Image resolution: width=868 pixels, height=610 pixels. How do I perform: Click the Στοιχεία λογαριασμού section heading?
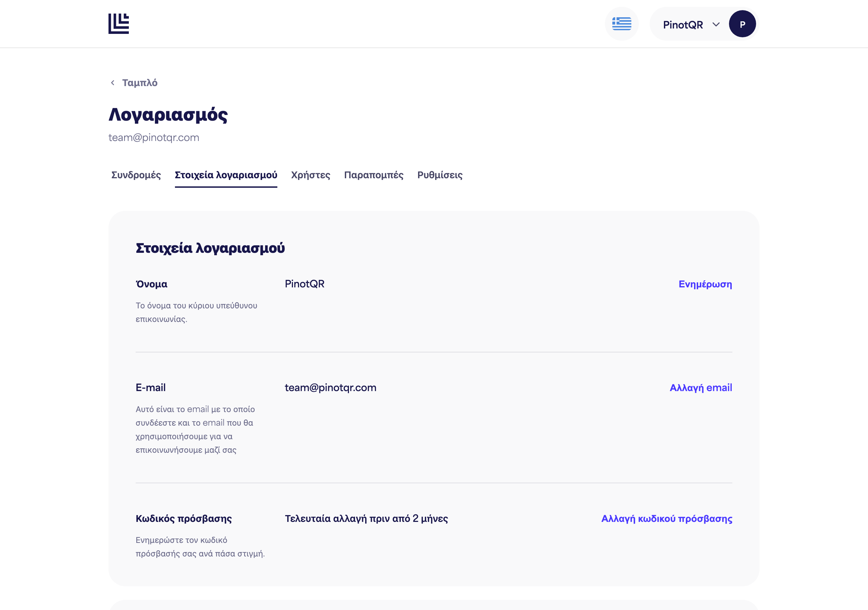(210, 248)
